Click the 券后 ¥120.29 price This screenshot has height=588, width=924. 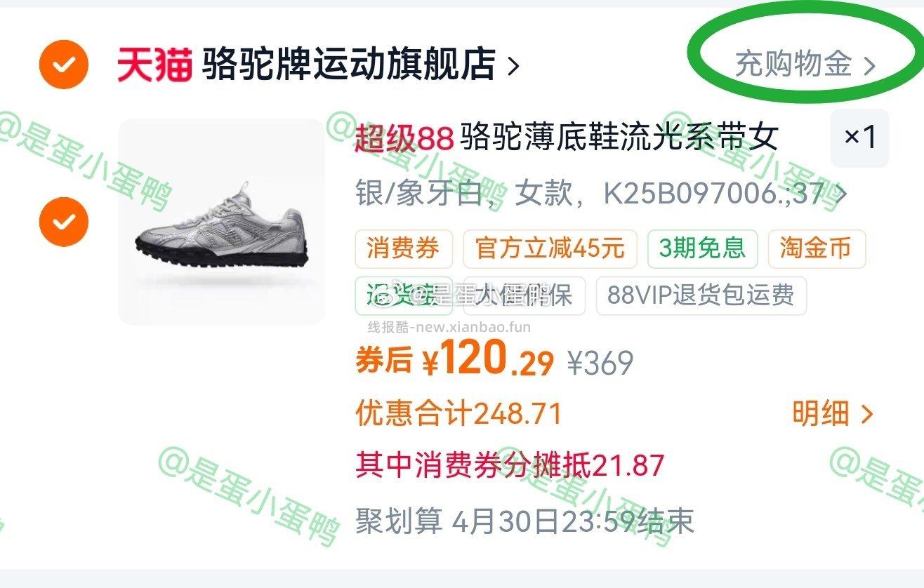[x=455, y=361]
